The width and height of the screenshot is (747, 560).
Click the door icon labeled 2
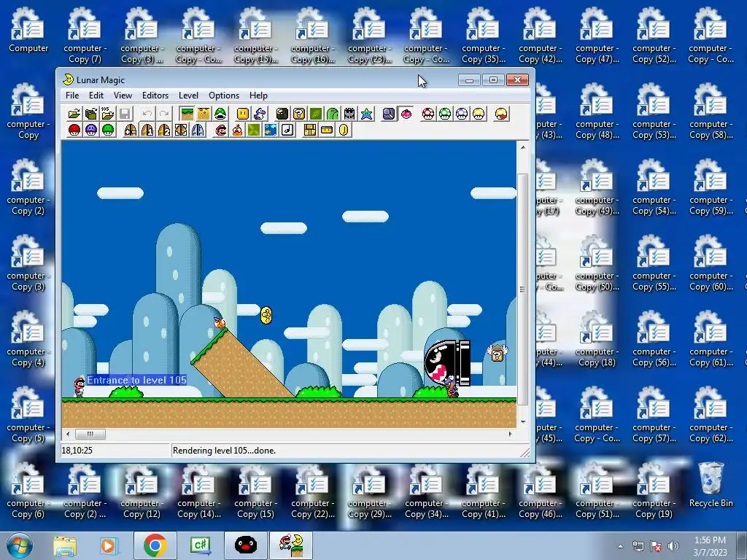point(164,130)
